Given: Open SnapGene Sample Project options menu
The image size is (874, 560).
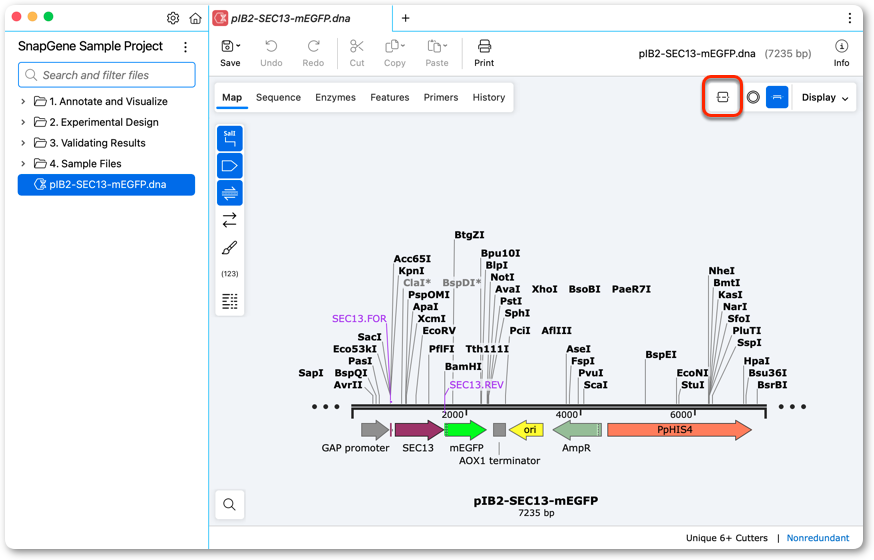Looking at the screenshot, I should point(186,47).
